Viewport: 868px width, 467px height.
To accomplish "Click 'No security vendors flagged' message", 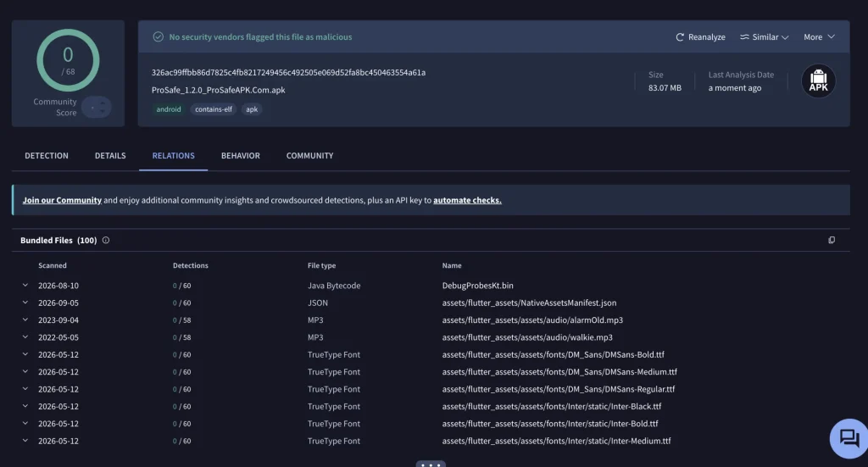I will click(x=260, y=37).
